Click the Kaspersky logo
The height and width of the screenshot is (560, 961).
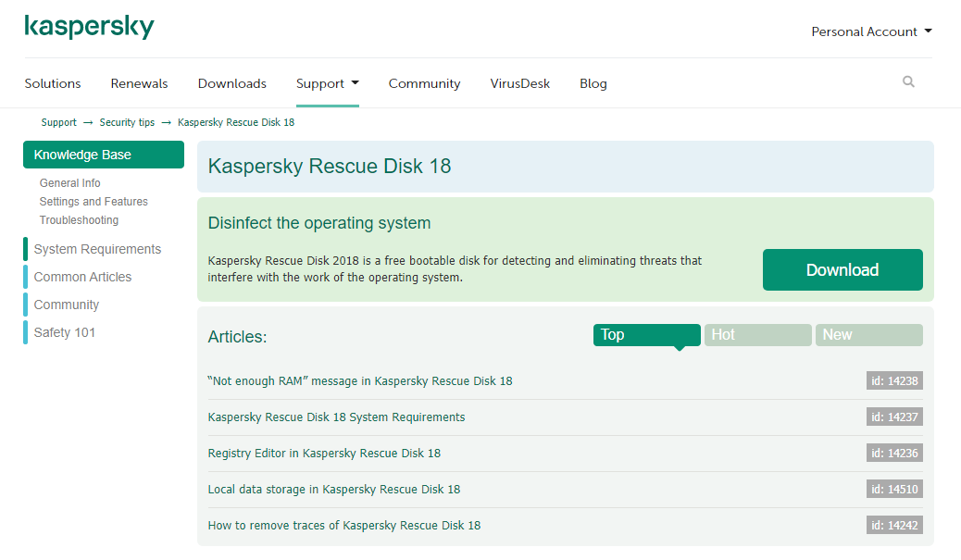90,26
